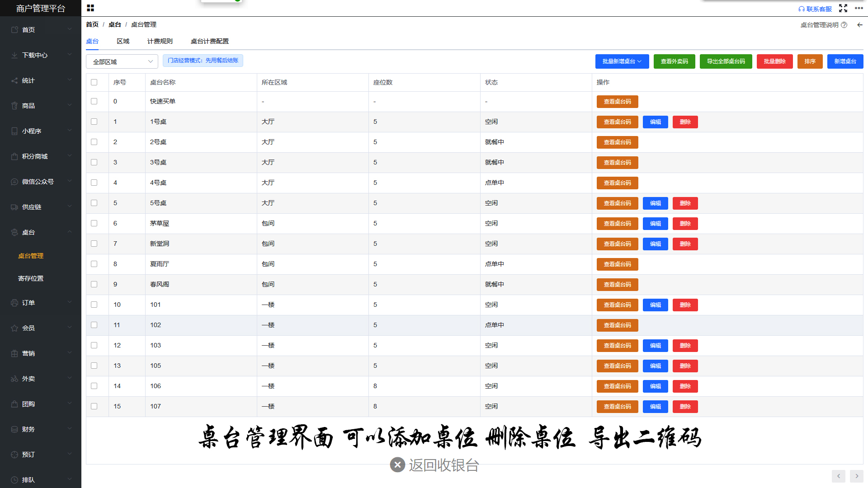The height and width of the screenshot is (488, 868).
Task: Tick the checkbox for table 107
Action: 94,406
